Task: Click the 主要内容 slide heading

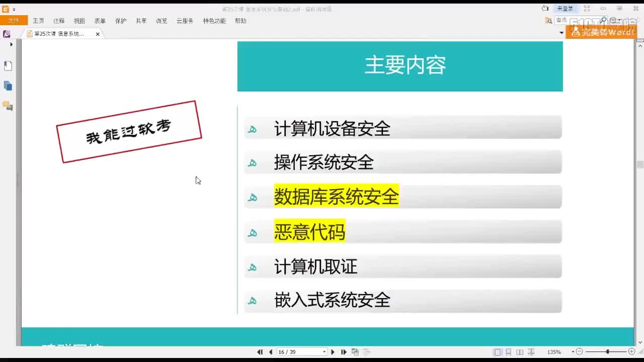Action: [405, 65]
